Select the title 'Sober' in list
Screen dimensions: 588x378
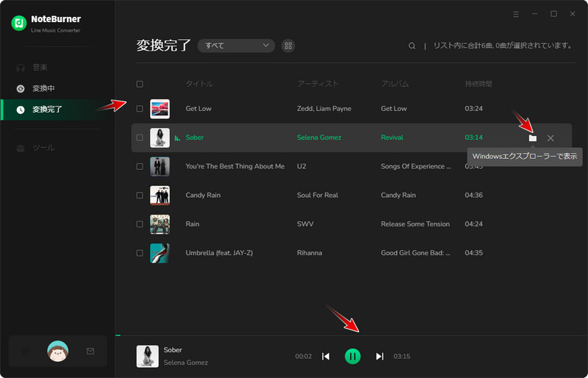(x=195, y=138)
